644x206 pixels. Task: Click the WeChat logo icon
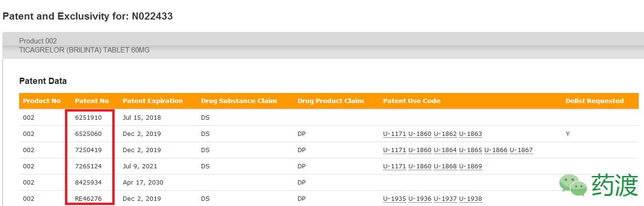pyautogui.click(x=573, y=185)
